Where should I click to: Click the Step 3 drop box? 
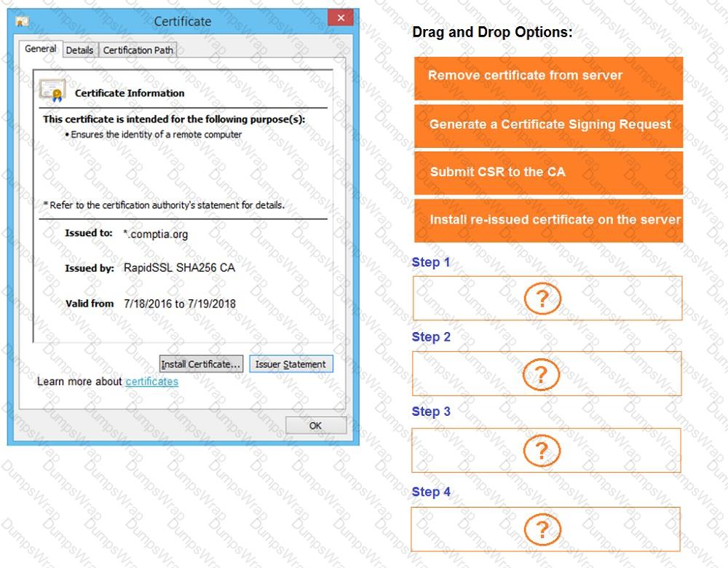coord(547,451)
